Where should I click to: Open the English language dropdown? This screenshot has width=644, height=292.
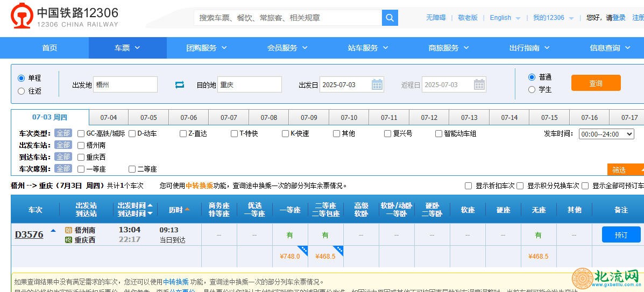(x=505, y=18)
